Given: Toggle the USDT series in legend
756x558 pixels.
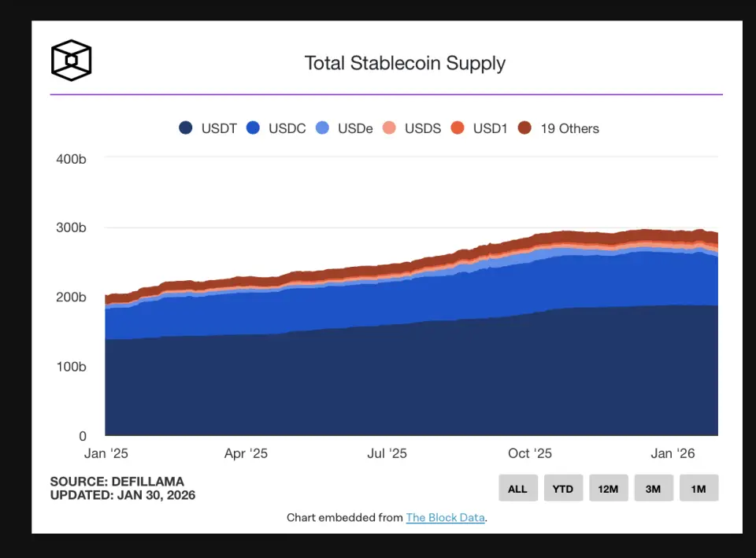Looking at the screenshot, I should [208, 128].
